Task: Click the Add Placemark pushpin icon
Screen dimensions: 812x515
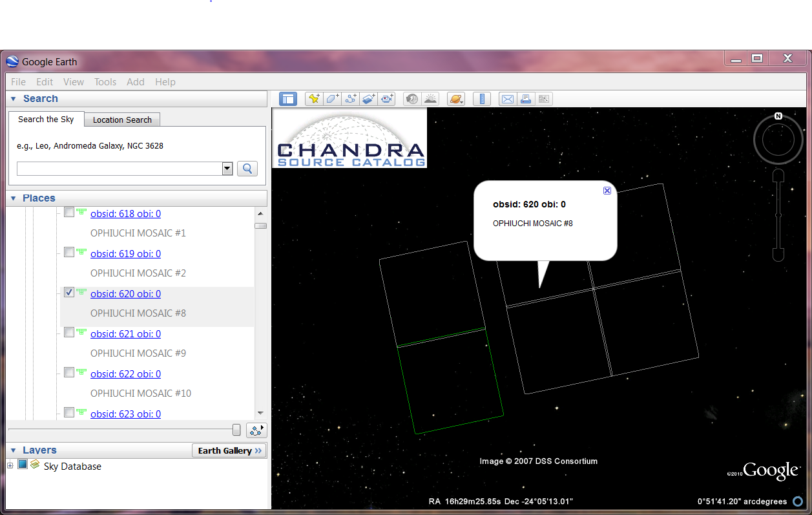Action: click(314, 99)
